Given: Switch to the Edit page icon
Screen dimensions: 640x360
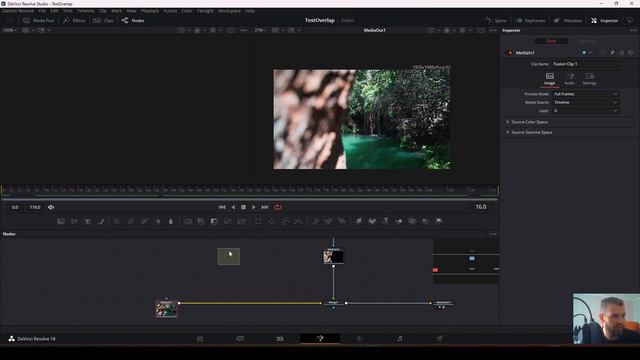Looking at the screenshot, I should point(280,338).
